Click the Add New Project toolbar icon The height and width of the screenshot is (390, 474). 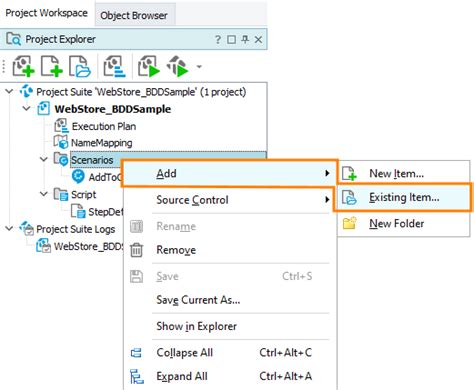click(23, 66)
